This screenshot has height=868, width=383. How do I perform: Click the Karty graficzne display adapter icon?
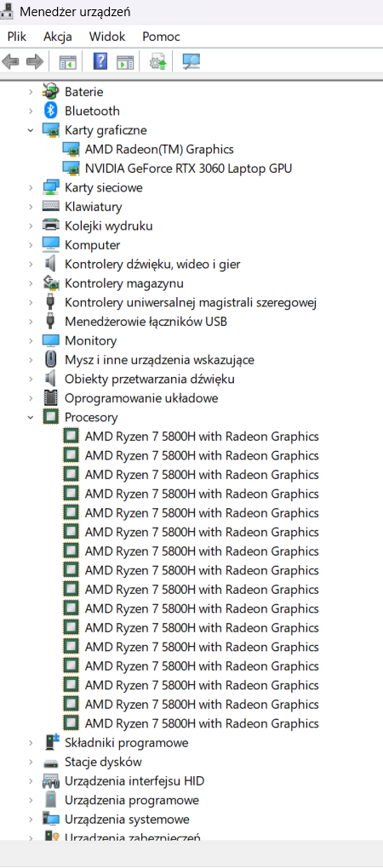click(x=51, y=130)
